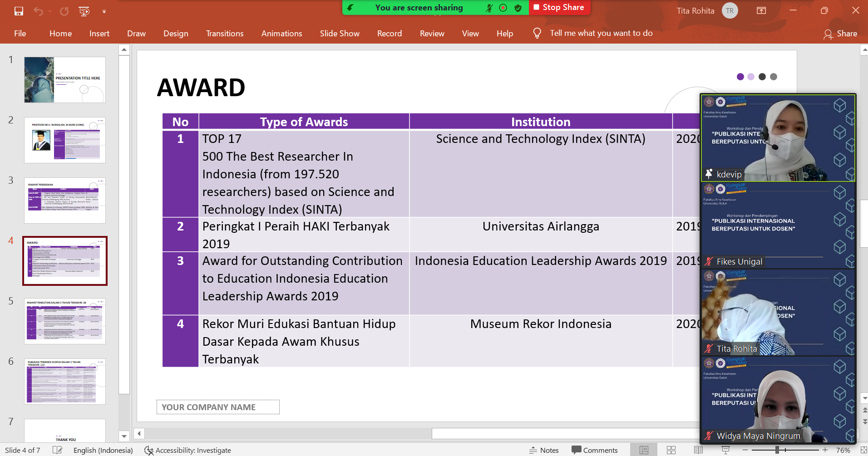Screen dimensions: 868x456
Task: Open the spell check icon in status bar
Action: coord(57,450)
